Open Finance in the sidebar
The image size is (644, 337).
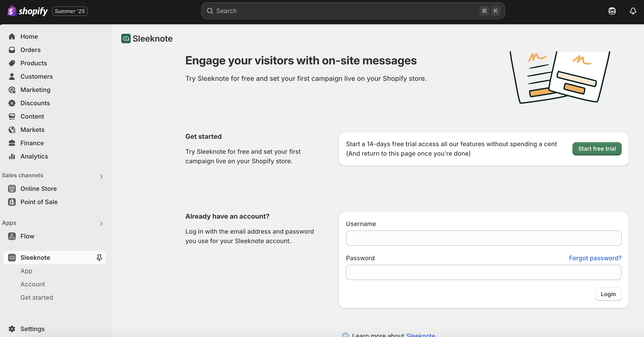[x=32, y=143]
